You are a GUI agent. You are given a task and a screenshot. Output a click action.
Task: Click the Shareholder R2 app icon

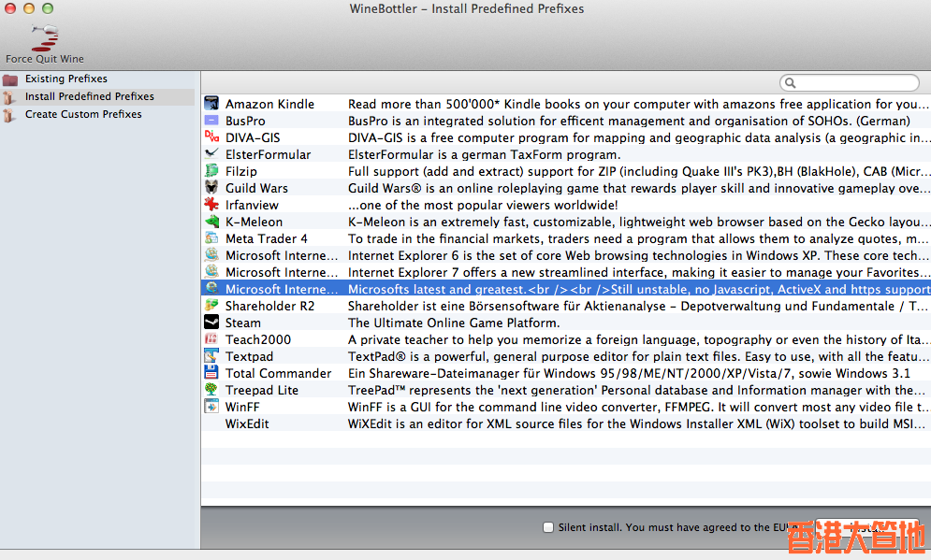click(211, 306)
